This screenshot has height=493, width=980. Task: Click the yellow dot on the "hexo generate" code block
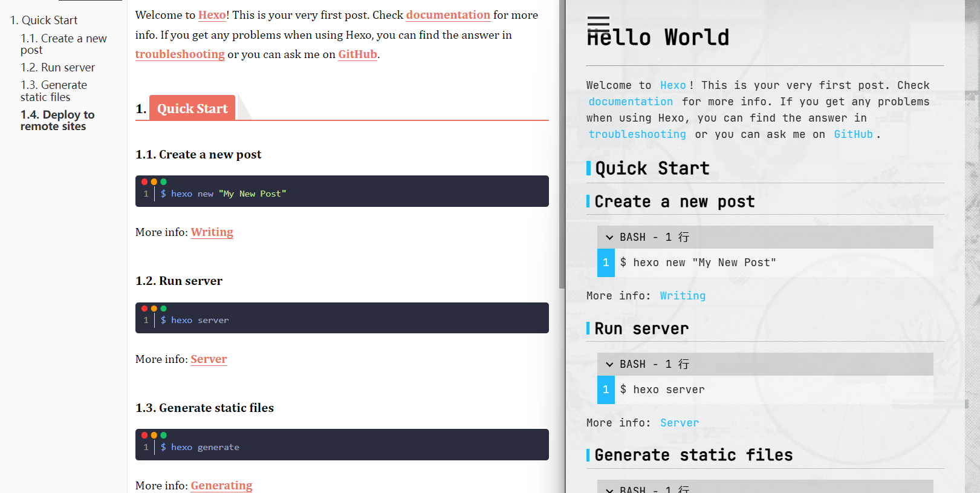pos(154,435)
